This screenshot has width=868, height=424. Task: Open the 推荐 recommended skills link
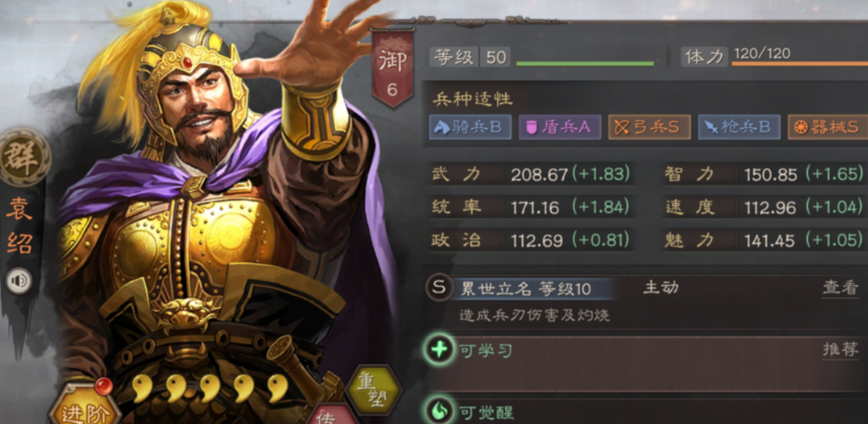[840, 350]
